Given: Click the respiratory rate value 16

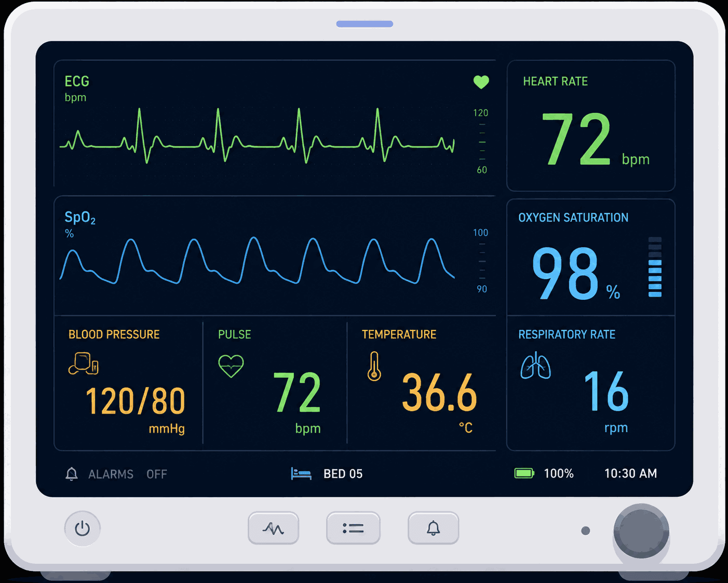Looking at the screenshot, I should 606,391.
